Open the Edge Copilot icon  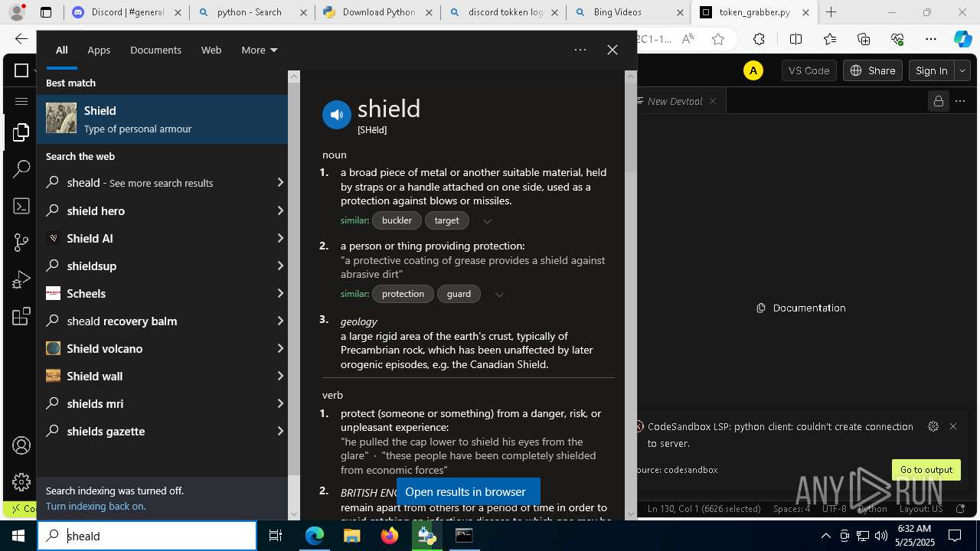[x=962, y=39]
